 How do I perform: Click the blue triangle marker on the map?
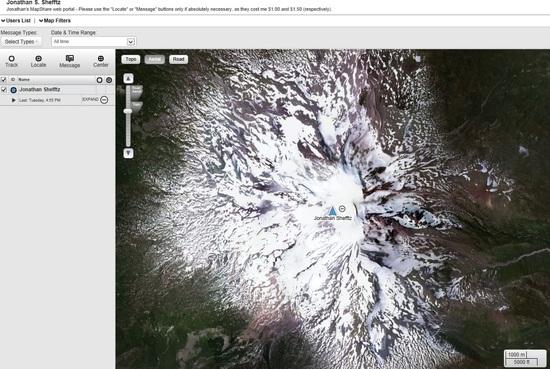pyautogui.click(x=332, y=211)
